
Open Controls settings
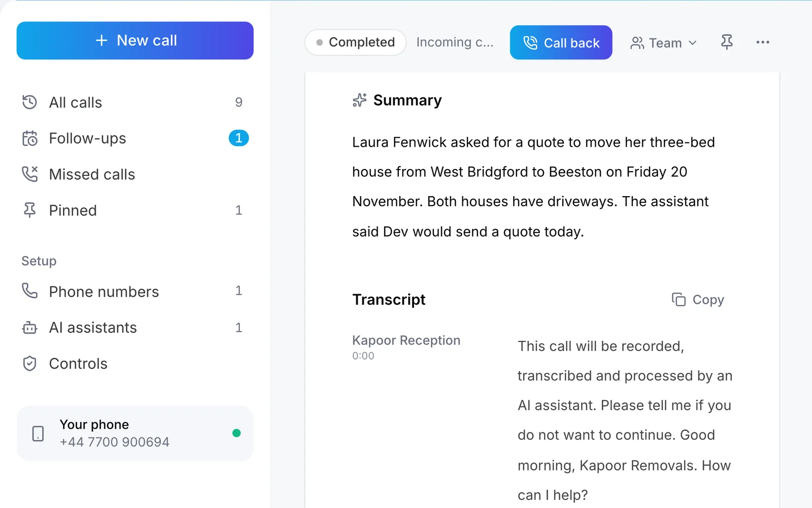[135, 364]
